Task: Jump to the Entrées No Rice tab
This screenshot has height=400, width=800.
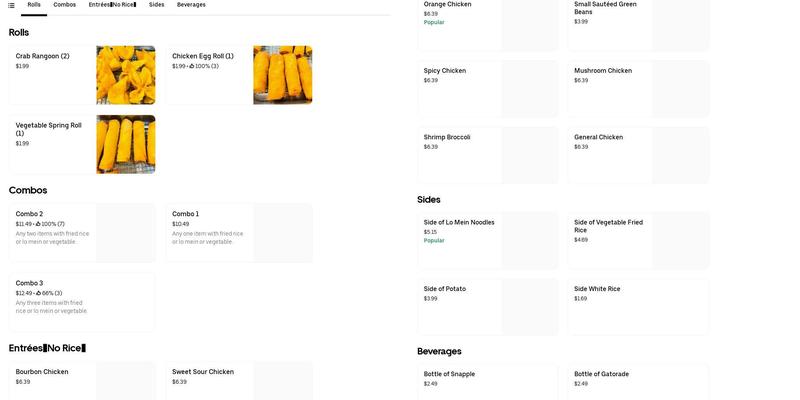Action: click(x=112, y=5)
